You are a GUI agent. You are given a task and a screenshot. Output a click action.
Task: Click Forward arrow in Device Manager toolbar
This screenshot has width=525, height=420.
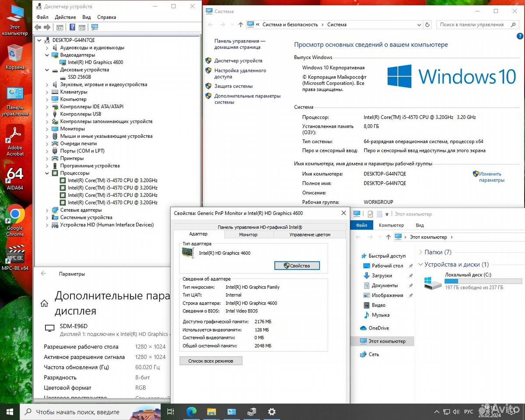[47, 27]
